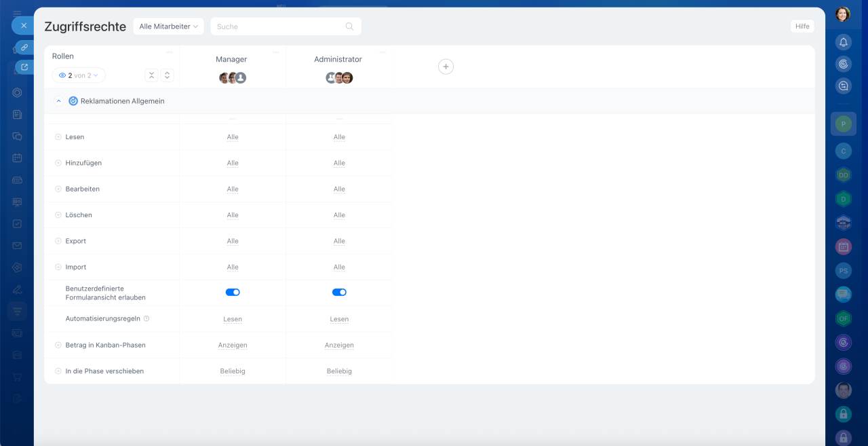Open the Help (Hilfe) button

(802, 26)
